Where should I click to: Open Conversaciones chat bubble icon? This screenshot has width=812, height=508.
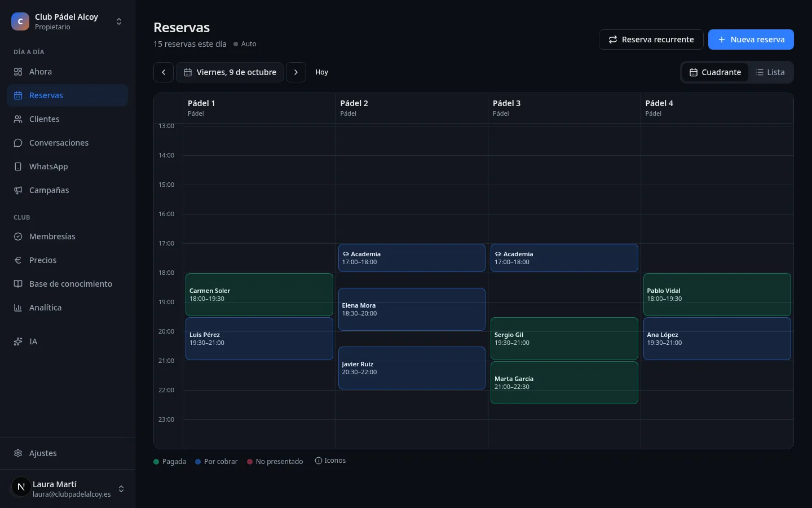(x=18, y=143)
